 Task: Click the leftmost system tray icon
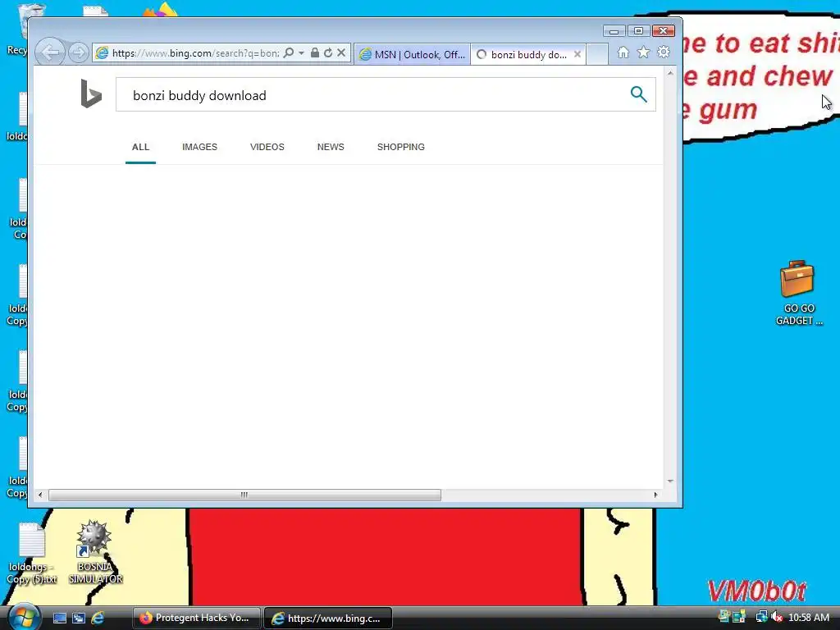tap(724, 617)
